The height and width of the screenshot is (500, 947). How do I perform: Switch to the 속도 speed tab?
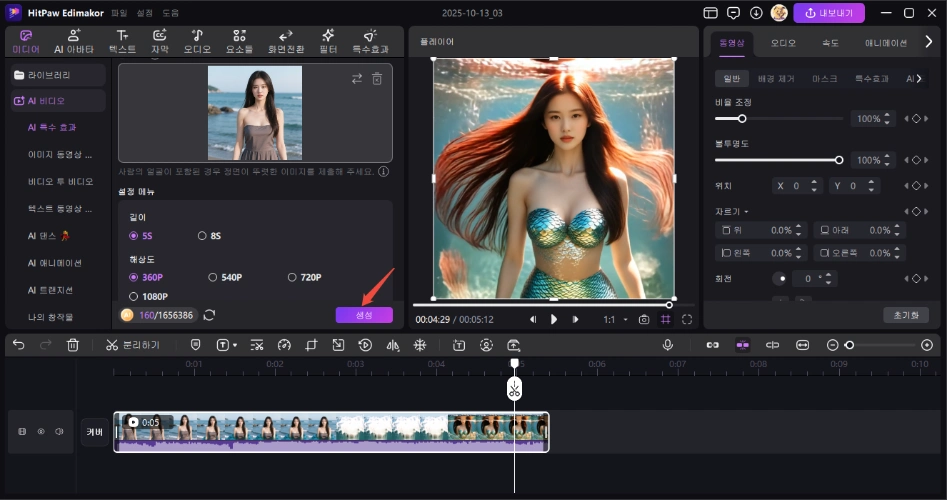(x=830, y=43)
